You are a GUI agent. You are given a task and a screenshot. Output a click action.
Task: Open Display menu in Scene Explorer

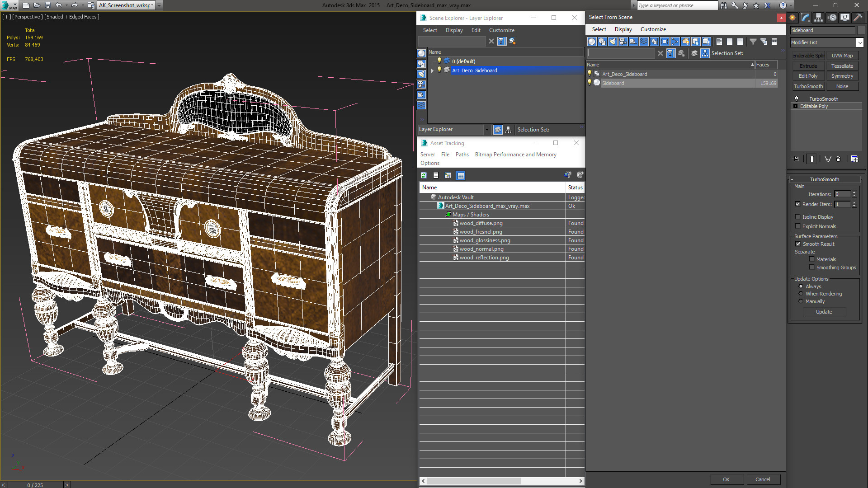pos(454,30)
